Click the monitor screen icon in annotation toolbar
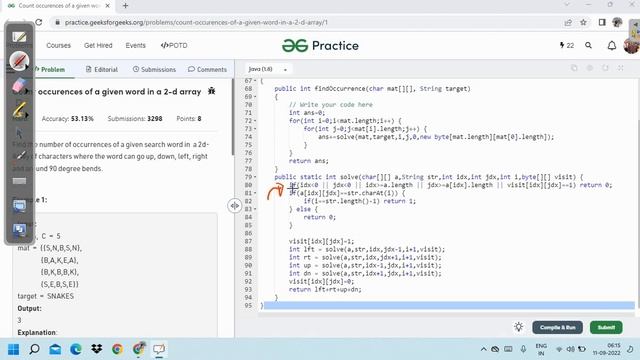 coord(19,206)
